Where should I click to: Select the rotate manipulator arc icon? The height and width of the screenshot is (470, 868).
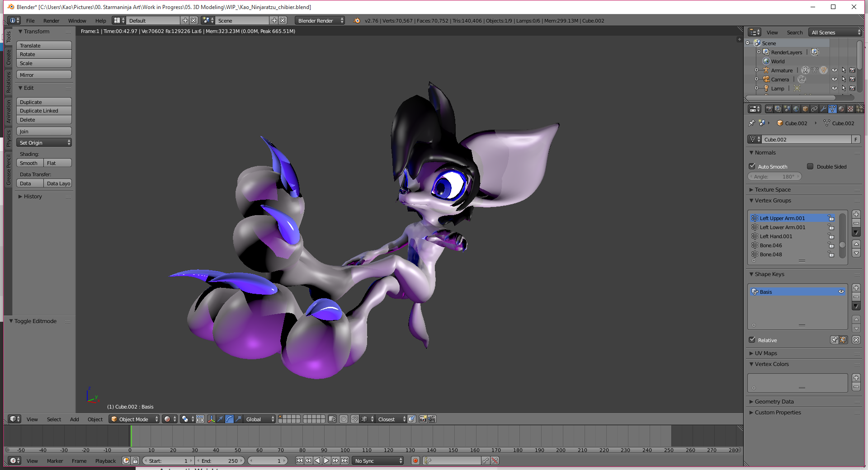(x=229, y=419)
